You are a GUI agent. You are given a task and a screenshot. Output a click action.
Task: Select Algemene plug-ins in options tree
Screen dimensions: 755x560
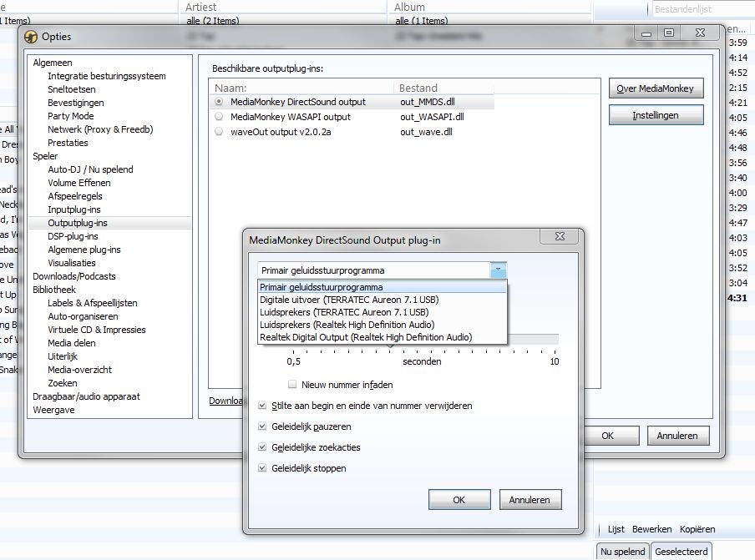click(84, 250)
